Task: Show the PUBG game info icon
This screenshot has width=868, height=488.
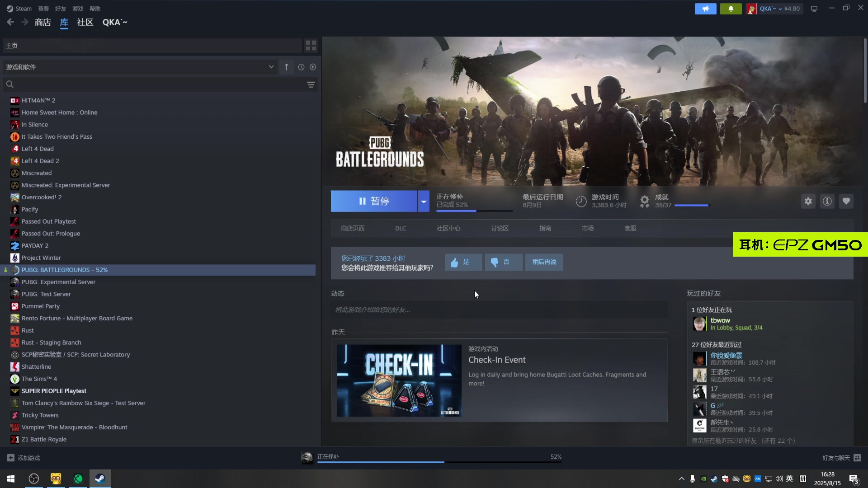Action: coord(827,201)
